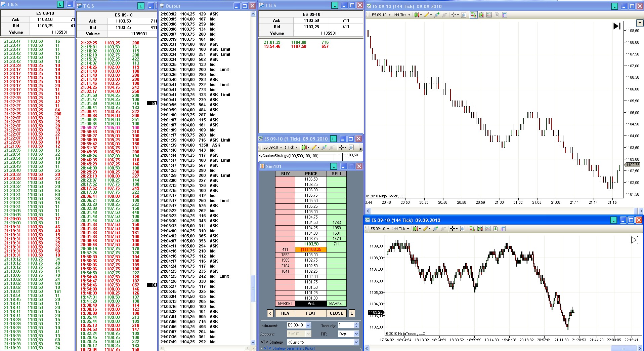This screenshot has height=351, width=644.
Task: Click the zoom frame magnifier in 1 Tick chart
Action: pyautogui.click(x=351, y=147)
